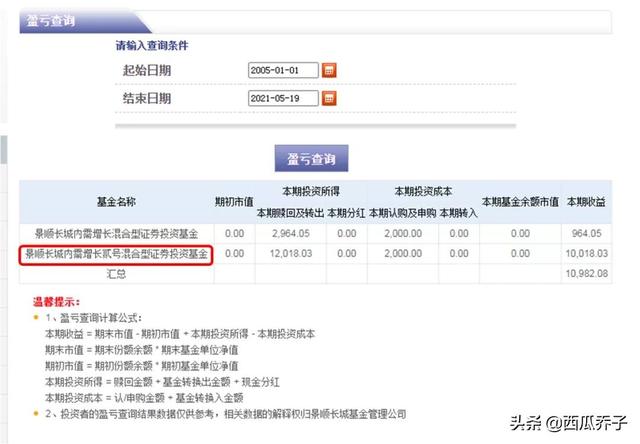Click the blue 盈亏查询 query button
Viewport: 640px width, 444px height.
click(311, 158)
